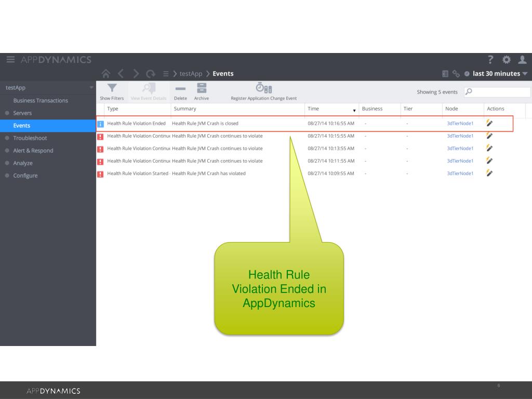Open the help question mark icon
532x399 pixels.
click(x=490, y=60)
